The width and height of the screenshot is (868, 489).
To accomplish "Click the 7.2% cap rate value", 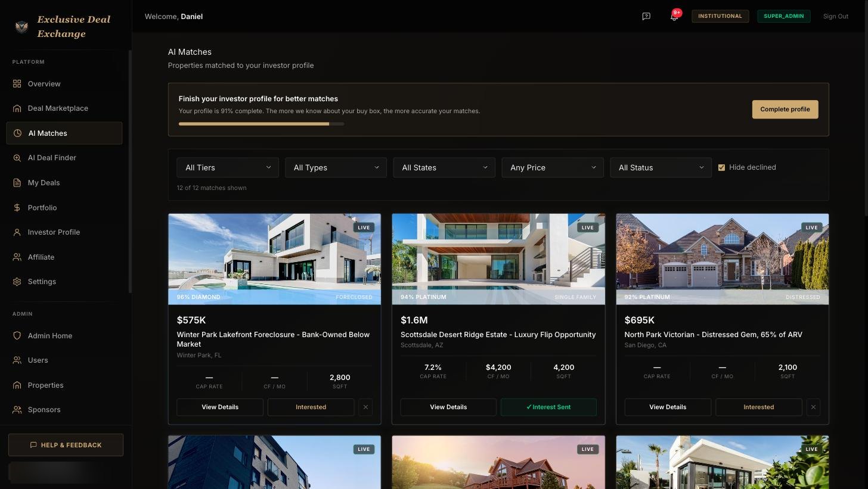I will (433, 367).
